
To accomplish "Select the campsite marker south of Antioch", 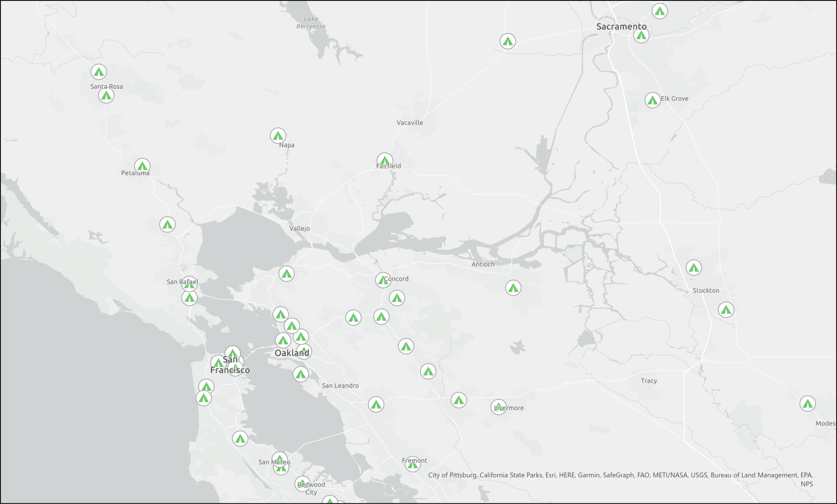I will [513, 288].
